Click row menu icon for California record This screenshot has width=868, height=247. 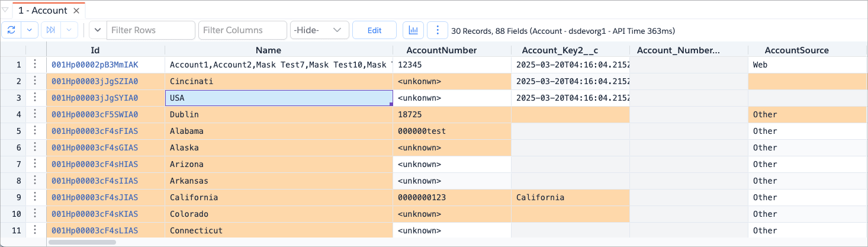point(36,197)
